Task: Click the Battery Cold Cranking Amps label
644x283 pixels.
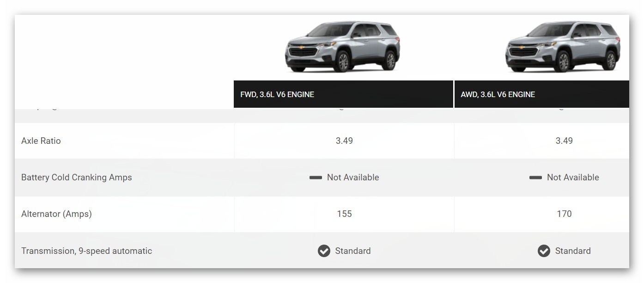Action: tap(77, 178)
